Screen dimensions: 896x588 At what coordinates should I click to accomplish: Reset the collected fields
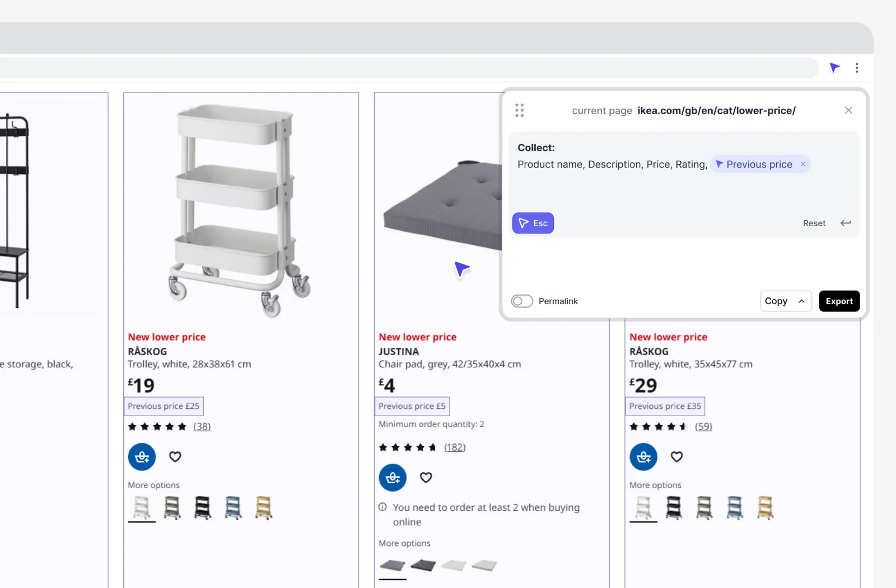(814, 223)
